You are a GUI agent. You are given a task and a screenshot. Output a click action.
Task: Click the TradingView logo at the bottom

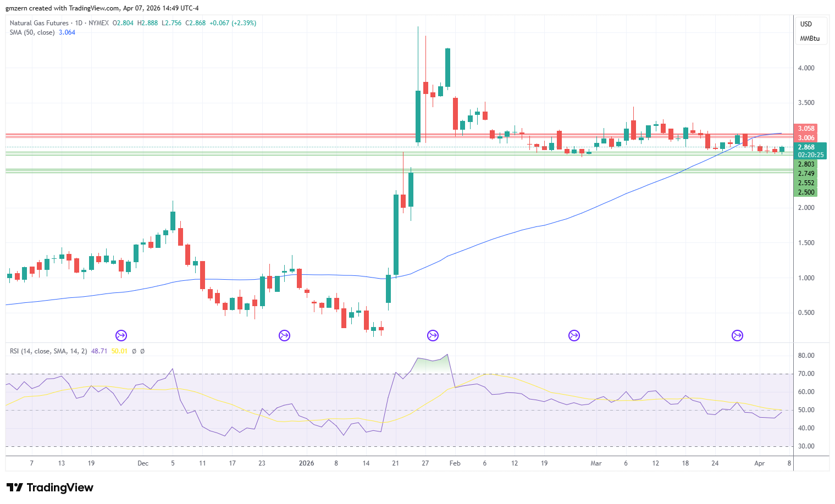[x=50, y=488]
